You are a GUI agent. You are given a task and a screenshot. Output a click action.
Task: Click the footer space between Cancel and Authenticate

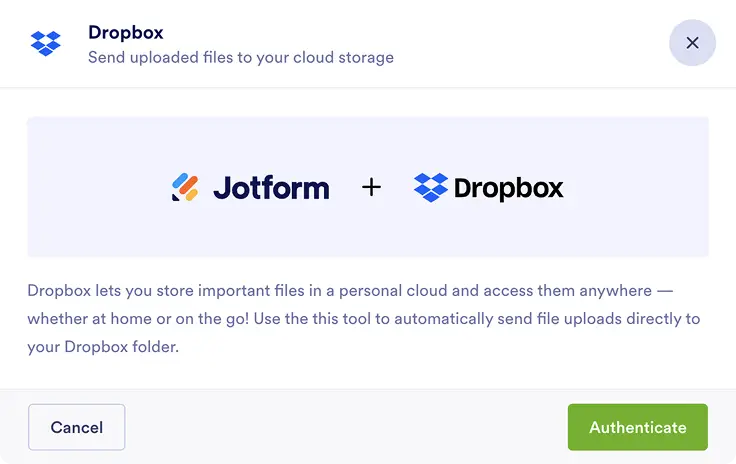pos(345,427)
